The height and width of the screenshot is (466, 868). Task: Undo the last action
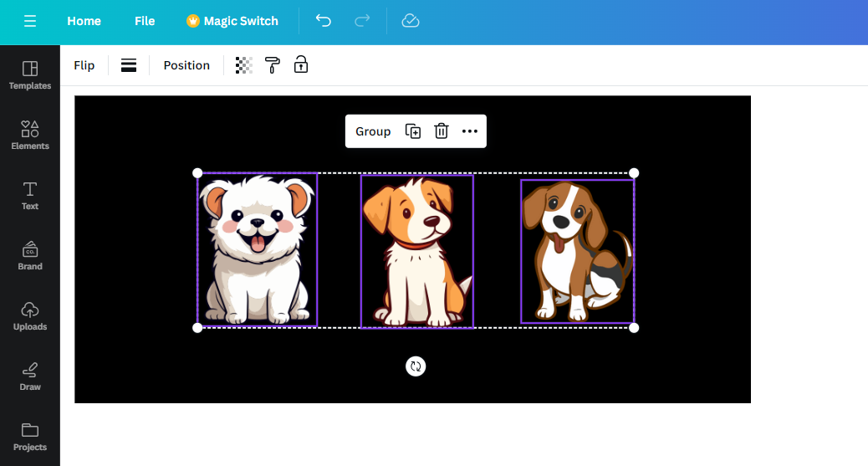pos(324,21)
